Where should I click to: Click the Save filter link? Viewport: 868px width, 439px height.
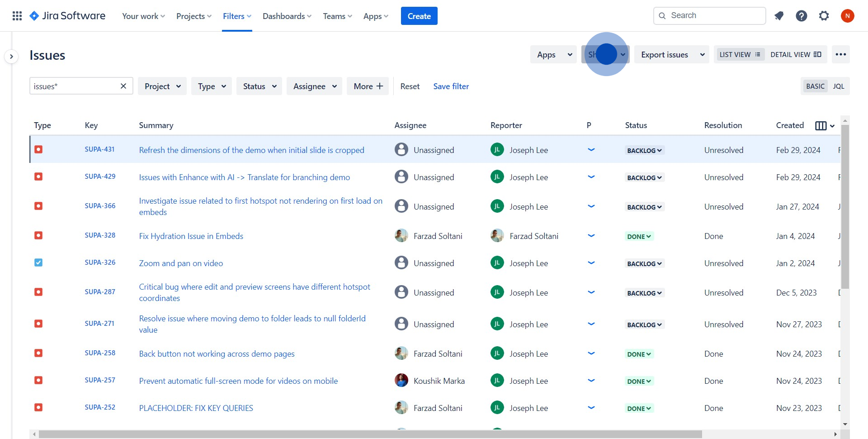pos(451,86)
